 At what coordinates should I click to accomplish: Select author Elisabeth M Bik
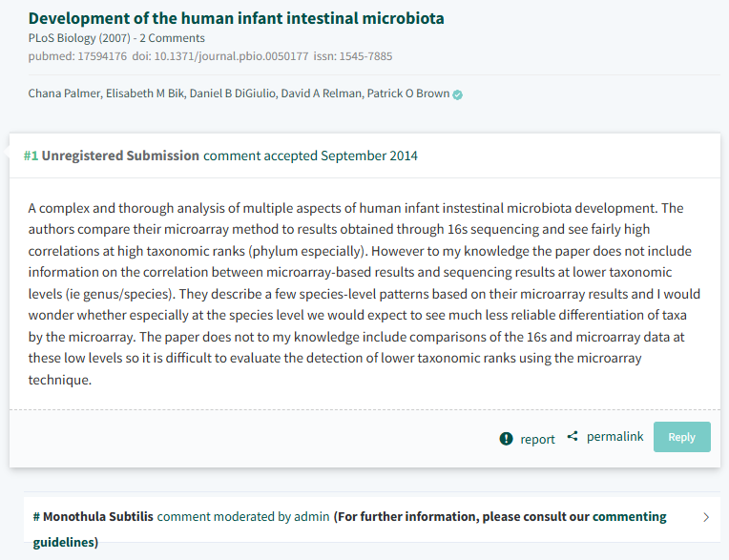pos(143,93)
